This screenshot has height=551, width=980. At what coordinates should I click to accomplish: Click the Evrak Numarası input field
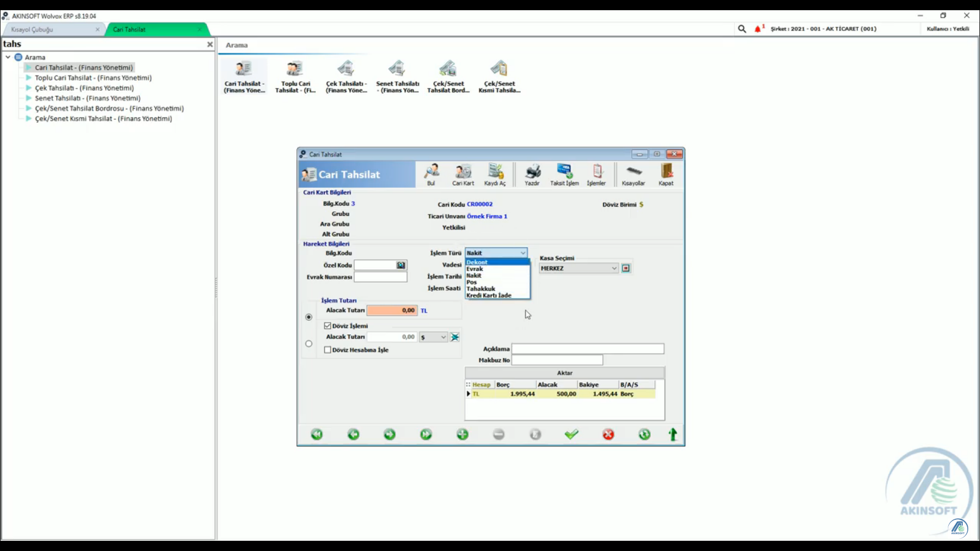coord(381,277)
